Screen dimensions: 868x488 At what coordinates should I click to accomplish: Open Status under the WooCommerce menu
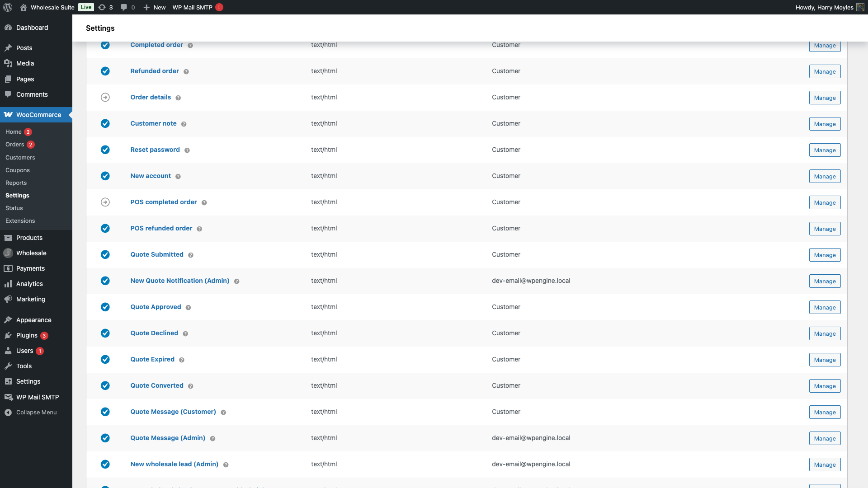(x=14, y=208)
